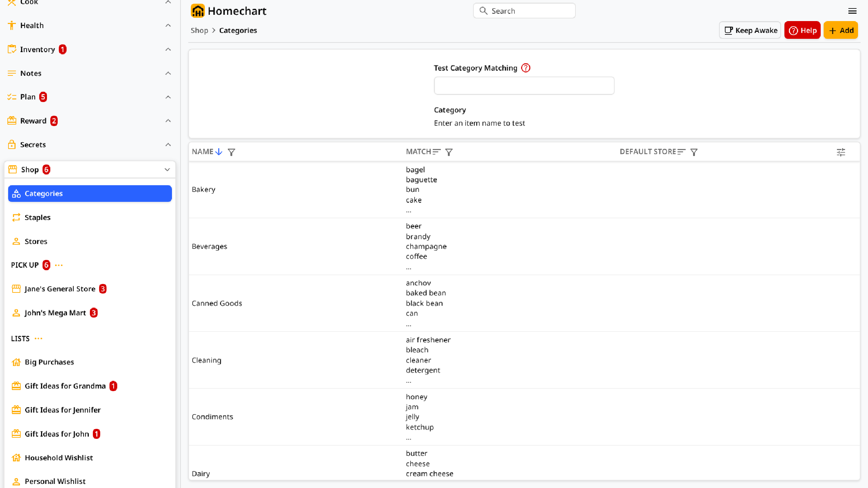The width and height of the screenshot is (868, 488).
Task: Focus the Test Category Matching input
Action: click(x=524, y=86)
